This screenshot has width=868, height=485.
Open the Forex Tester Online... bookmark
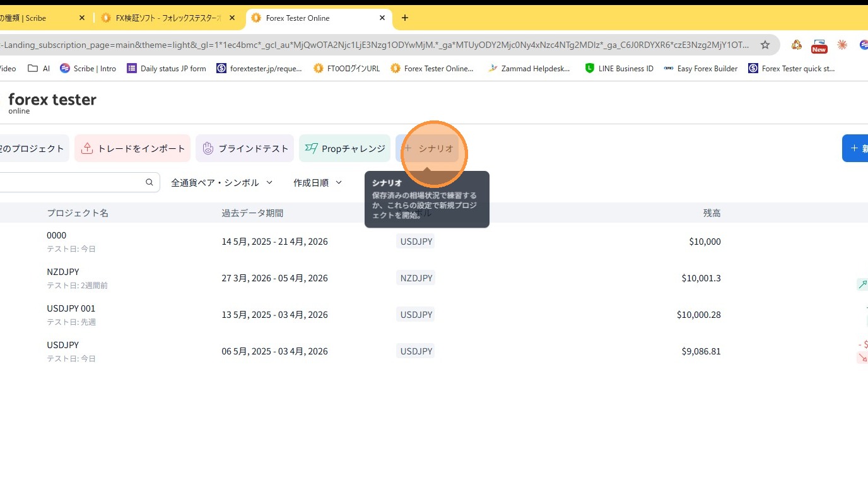[432, 69]
